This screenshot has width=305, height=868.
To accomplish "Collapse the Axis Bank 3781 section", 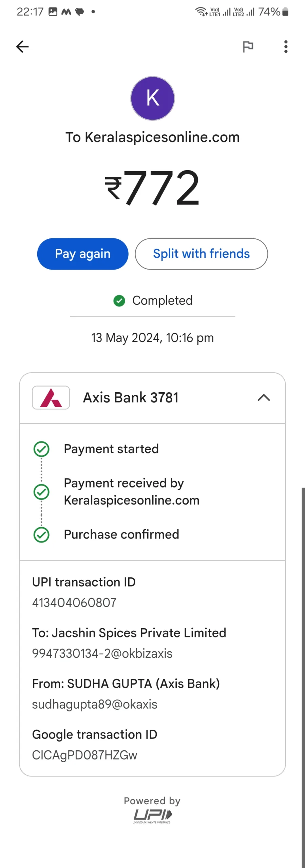I will (x=264, y=398).
